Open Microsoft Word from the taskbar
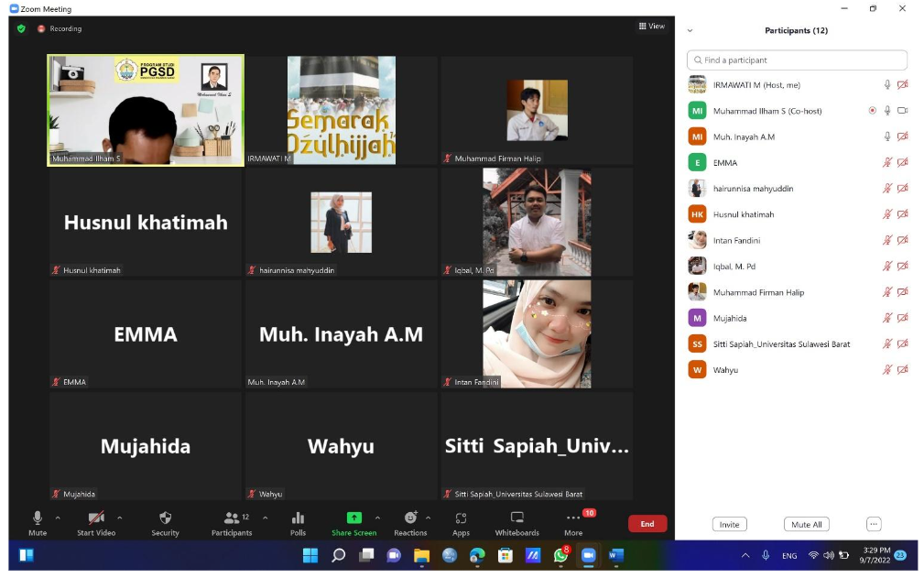Viewport: 924px width, 578px height. [x=616, y=555]
